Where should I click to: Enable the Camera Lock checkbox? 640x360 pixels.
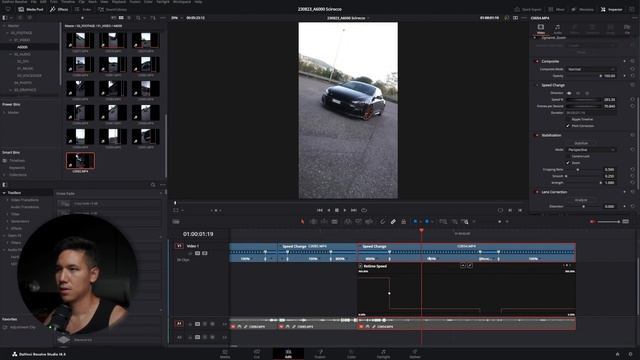point(568,156)
